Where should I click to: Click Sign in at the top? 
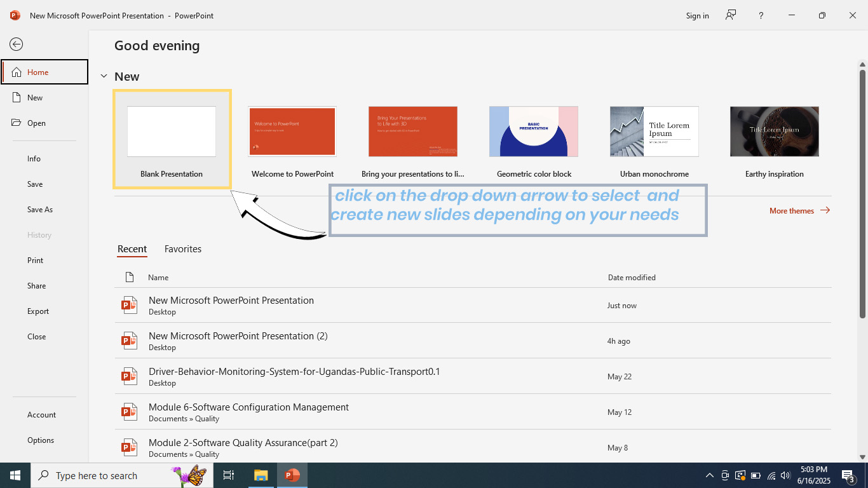(697, 16)
